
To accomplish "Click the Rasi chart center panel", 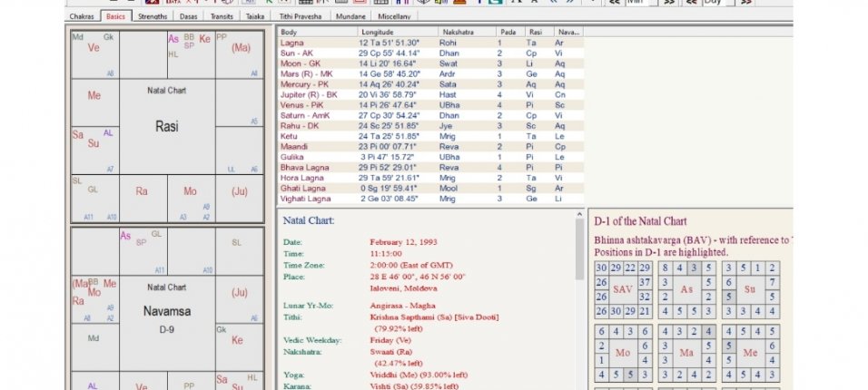I will [x=167, y=126].
